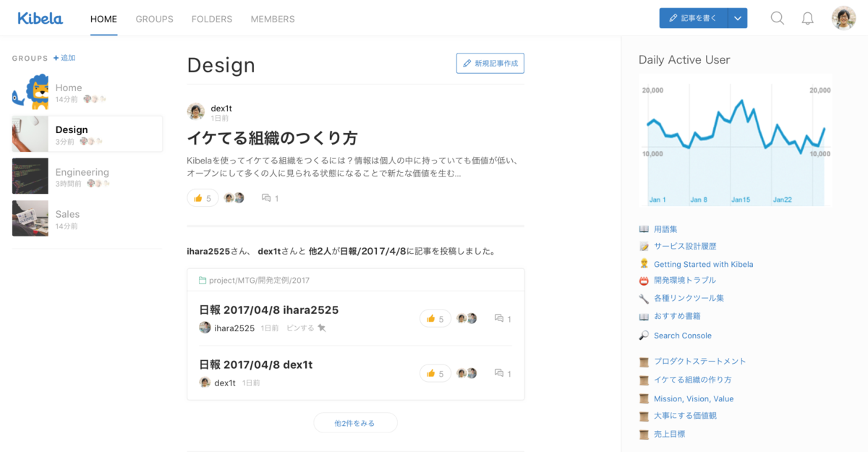
Task: Open the 各種リンクツール集 link
Action: (x=689, y=298)
